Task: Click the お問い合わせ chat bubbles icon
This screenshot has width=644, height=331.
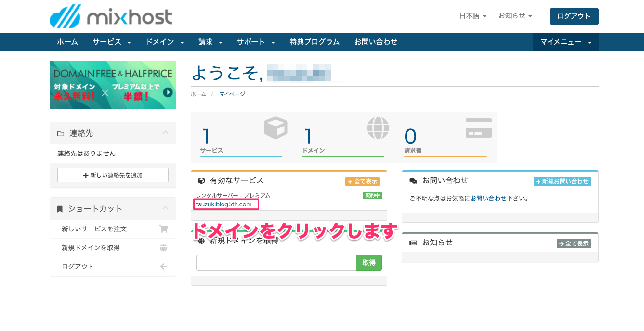Action: [x=413, y=181]
